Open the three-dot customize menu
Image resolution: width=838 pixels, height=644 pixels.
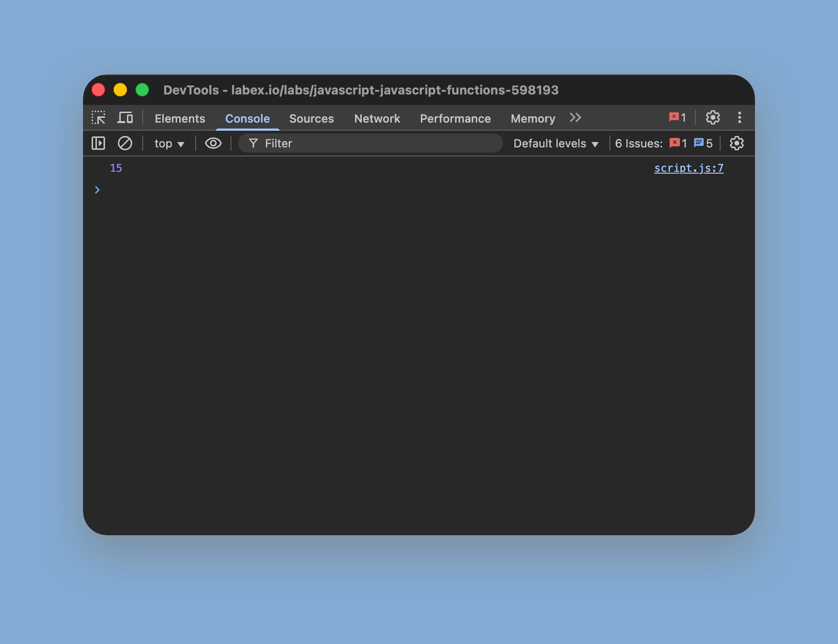click(739, 118)
